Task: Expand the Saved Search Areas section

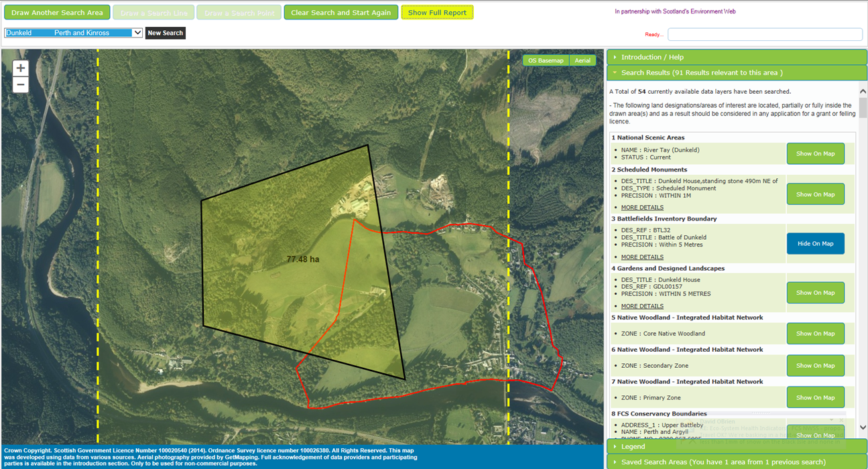Action: click(x=736, y=462)
